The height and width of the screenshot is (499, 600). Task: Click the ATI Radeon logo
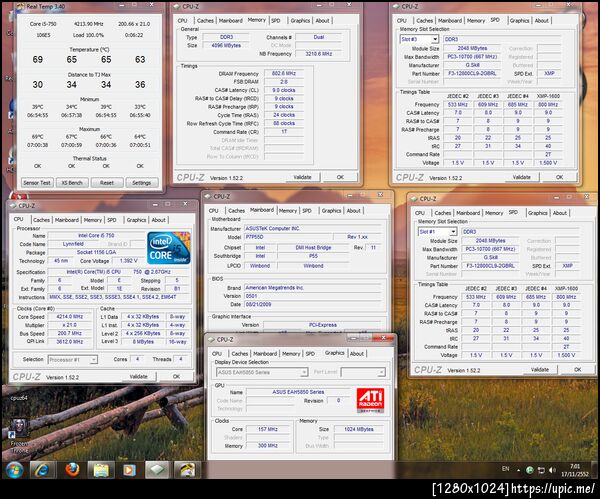[370, 400]
